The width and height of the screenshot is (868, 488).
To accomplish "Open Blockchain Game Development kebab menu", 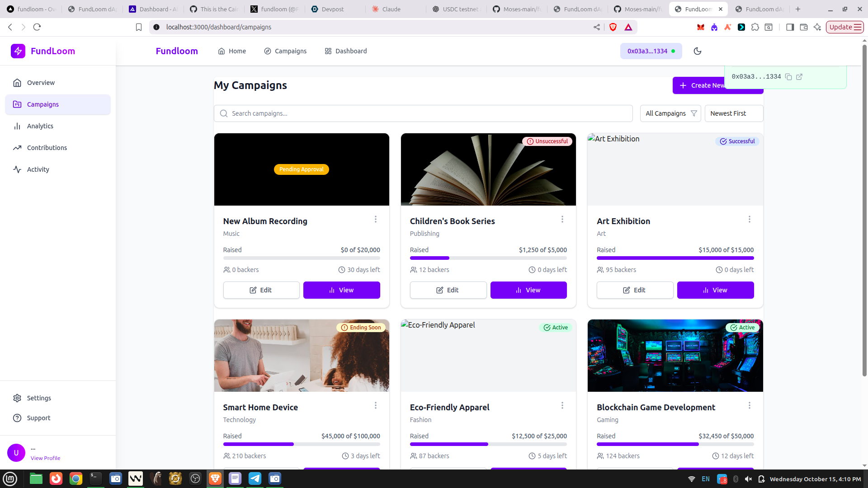I will point(749,405).
